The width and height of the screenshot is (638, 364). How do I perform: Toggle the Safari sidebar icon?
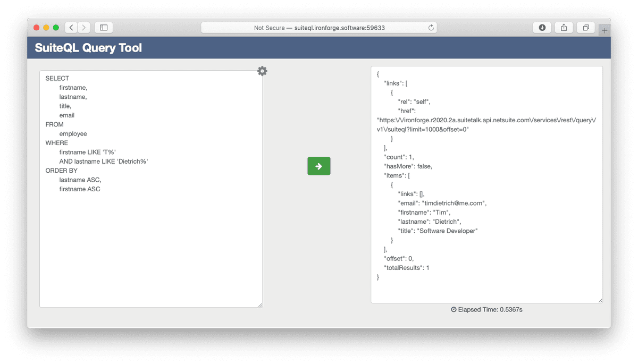[103, 27]
